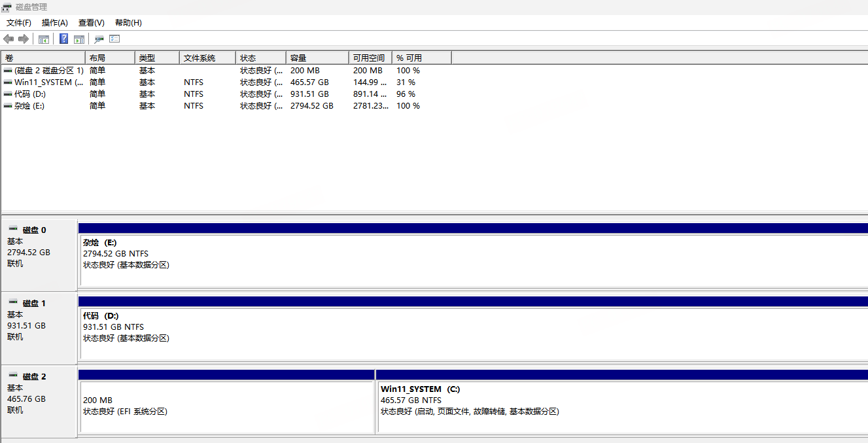Sort by the 状态 column header
The image size is (868, 443).
[261, 58]
